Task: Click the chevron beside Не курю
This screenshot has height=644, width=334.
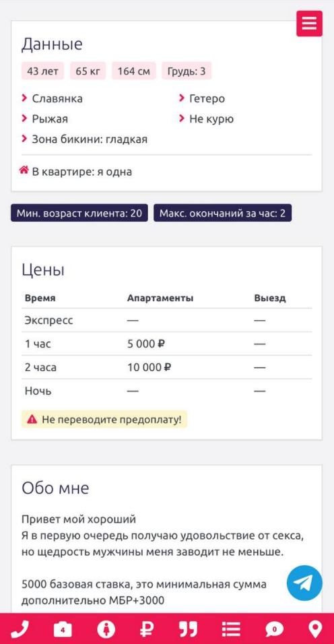Action: (181, 119)
